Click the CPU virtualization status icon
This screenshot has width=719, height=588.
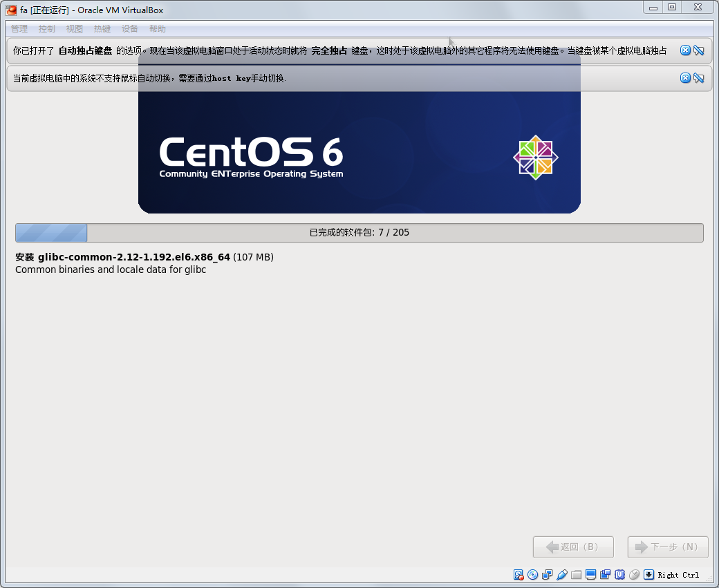point(620,575)
